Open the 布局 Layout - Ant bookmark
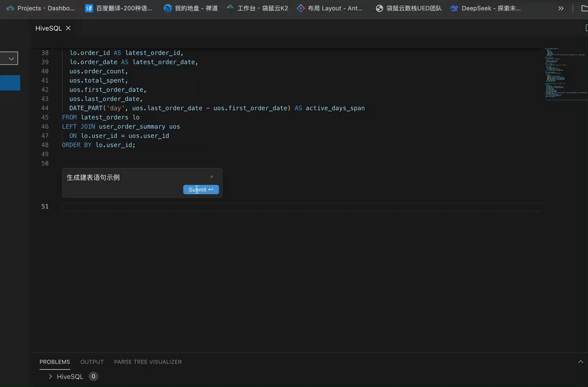Viewport: 588px width, 387px height. pyautogui.click(x=330, y=8)
